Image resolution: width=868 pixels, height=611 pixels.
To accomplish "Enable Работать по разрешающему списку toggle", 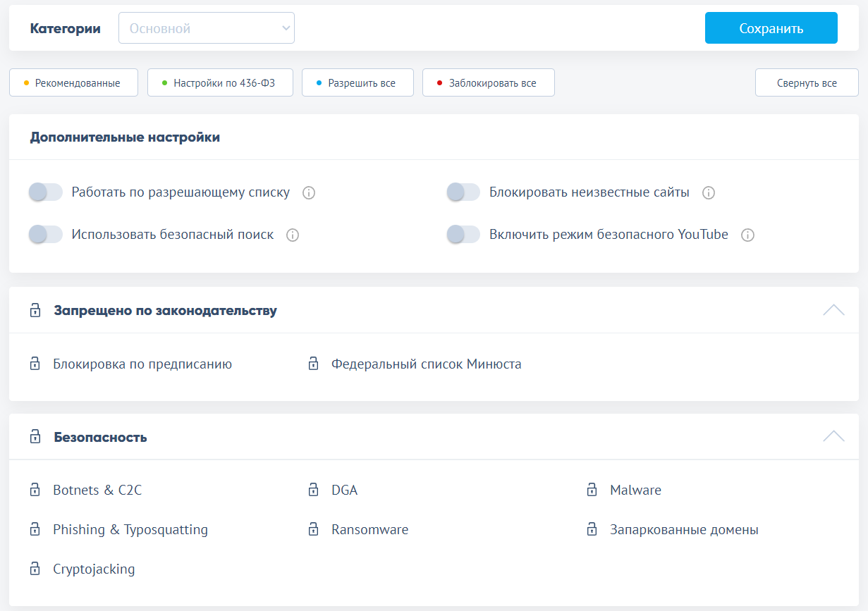I will pyautogui.click(x=47, y=192).
